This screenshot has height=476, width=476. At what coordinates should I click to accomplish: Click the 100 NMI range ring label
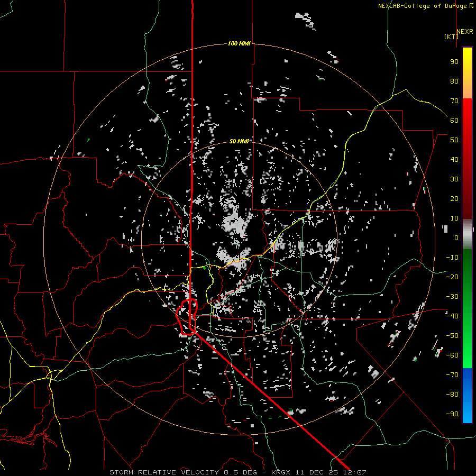(x=239, y=43)
